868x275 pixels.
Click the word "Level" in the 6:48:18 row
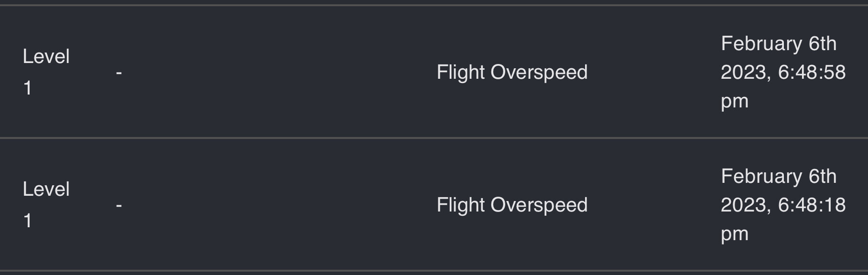(x=46, y=190)
